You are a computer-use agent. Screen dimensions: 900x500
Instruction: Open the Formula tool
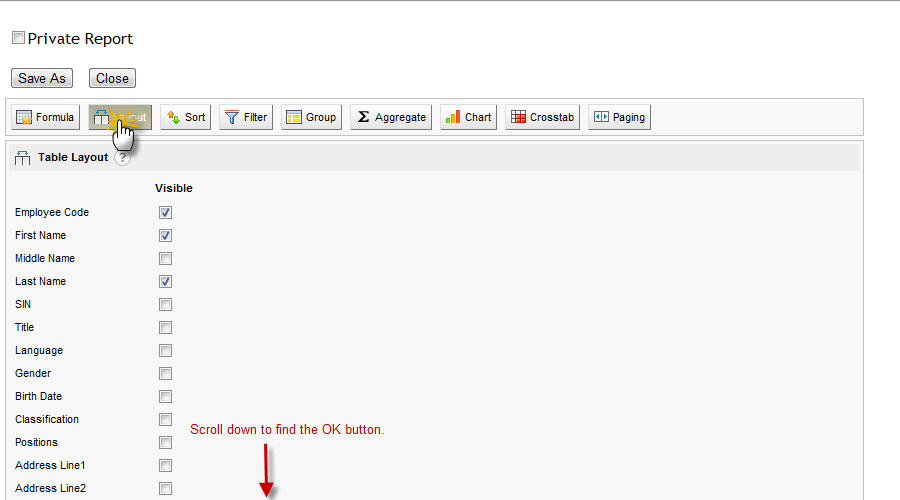[45, 117]
